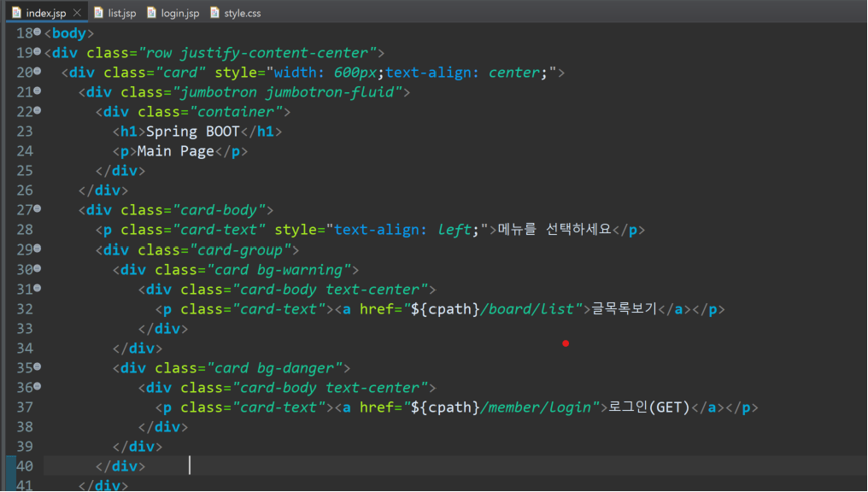Collapse the fold marker at line 20

point(37,71)
